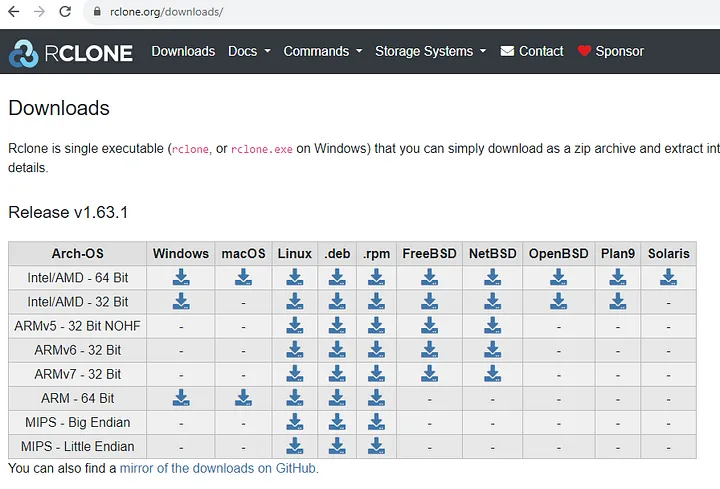
Task: Open the Downloads nav item
Action: tap(183, 51)
